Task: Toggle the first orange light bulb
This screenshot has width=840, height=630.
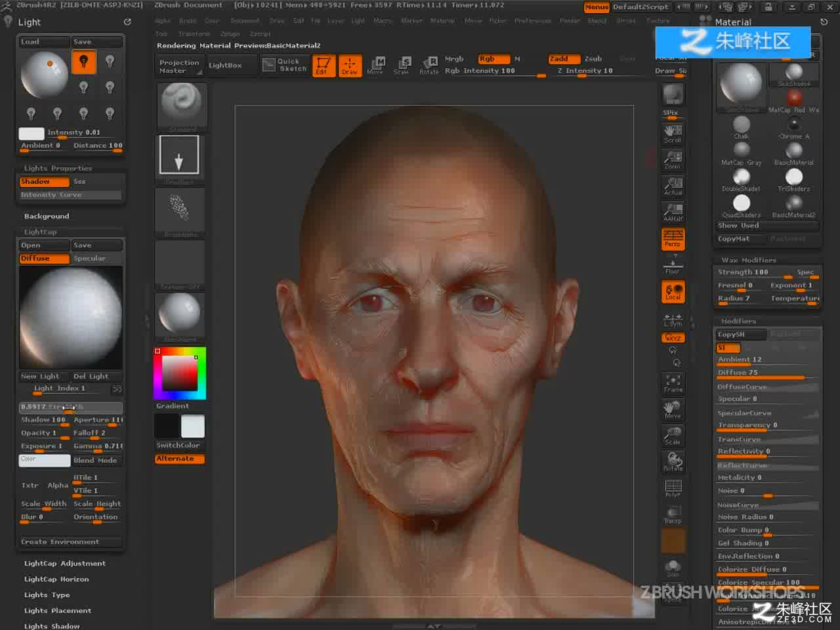Action: [83, 62]
